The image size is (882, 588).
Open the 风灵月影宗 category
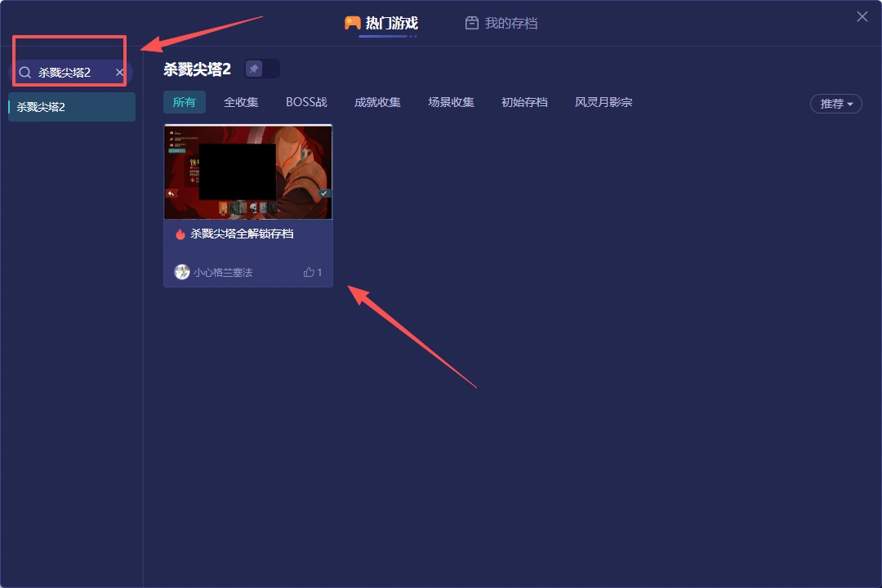click(603, 102)
